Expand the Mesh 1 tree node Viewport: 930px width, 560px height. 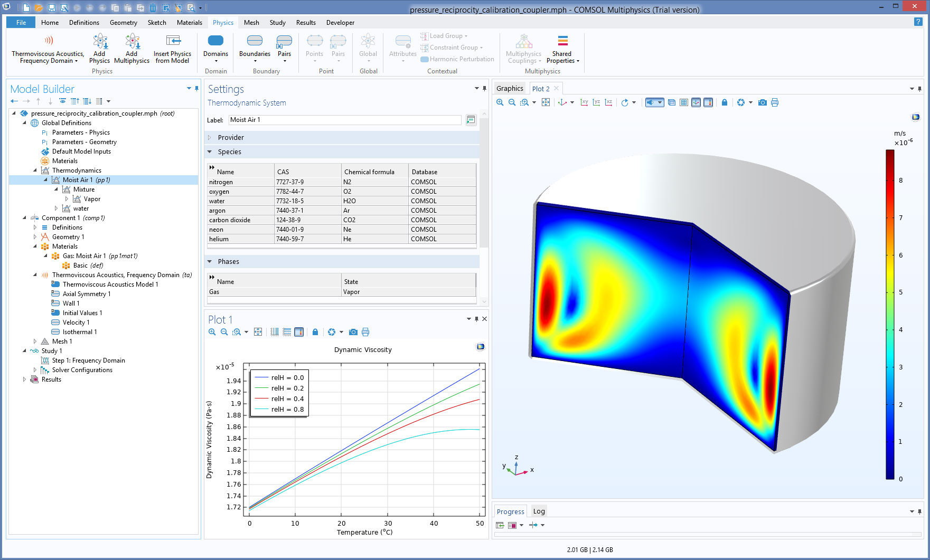click(x=35, y=341)
